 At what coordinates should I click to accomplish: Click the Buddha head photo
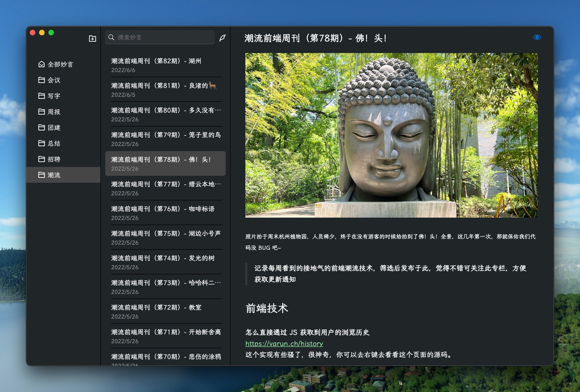click(391, 135)
